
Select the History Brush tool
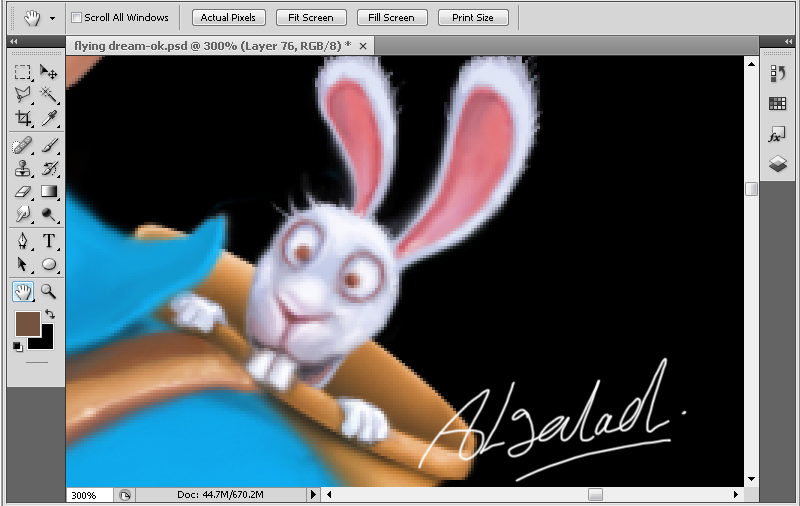point(48,169)
